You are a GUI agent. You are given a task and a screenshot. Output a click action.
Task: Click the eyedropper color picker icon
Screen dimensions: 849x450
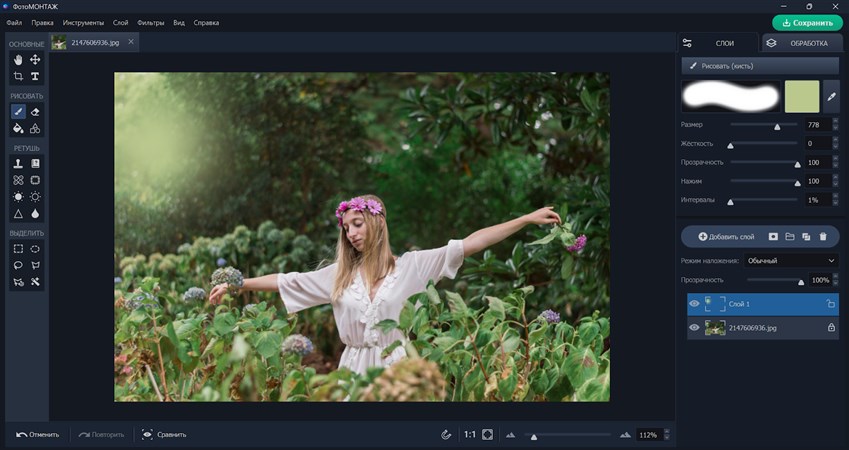[830, 97]
